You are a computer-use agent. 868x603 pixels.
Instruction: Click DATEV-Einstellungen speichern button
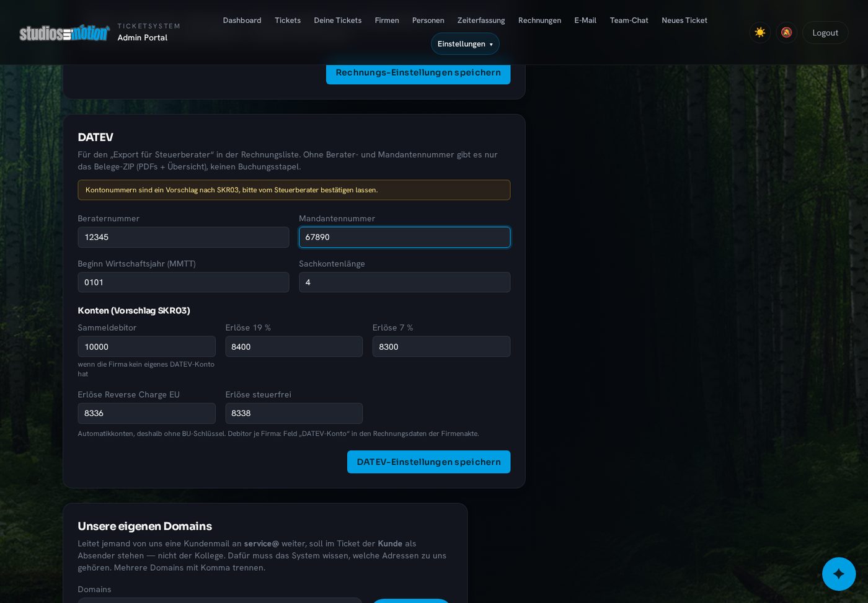tap(428, 462)
